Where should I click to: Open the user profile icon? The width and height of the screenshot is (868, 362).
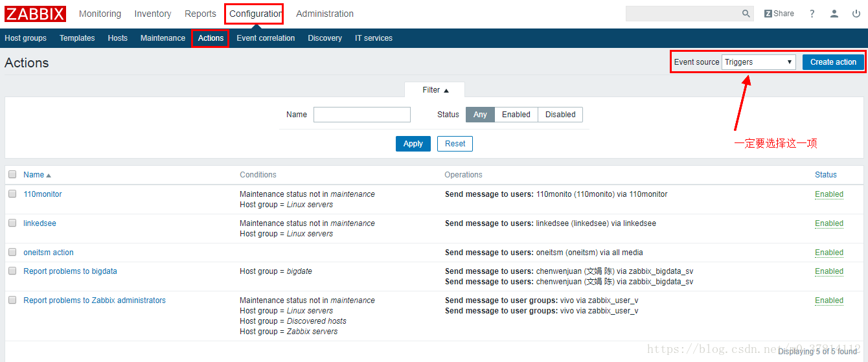click(x=834, y=14)
